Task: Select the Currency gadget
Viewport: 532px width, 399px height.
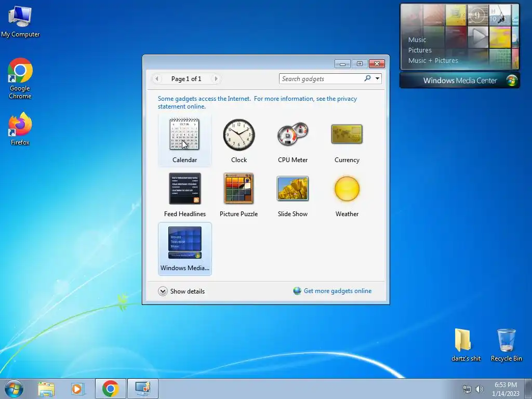Action: tap(347, 140)
